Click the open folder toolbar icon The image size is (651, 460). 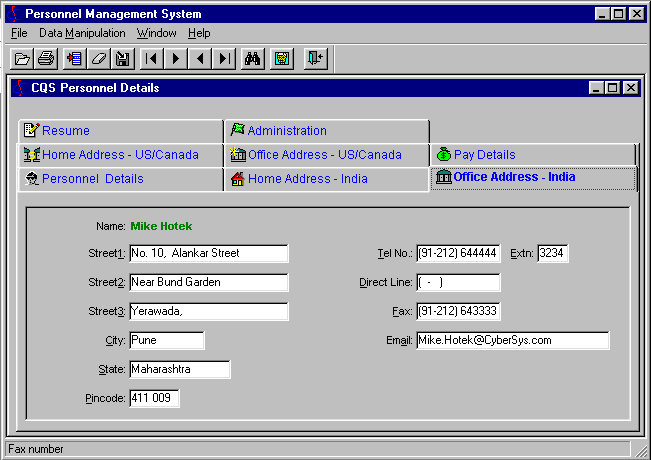click(21, 59)
